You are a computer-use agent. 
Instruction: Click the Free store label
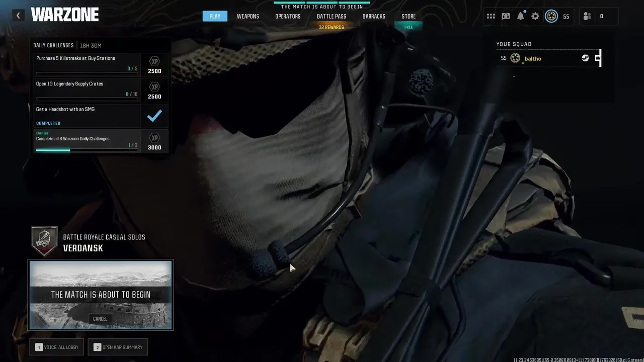click(409, 27)
